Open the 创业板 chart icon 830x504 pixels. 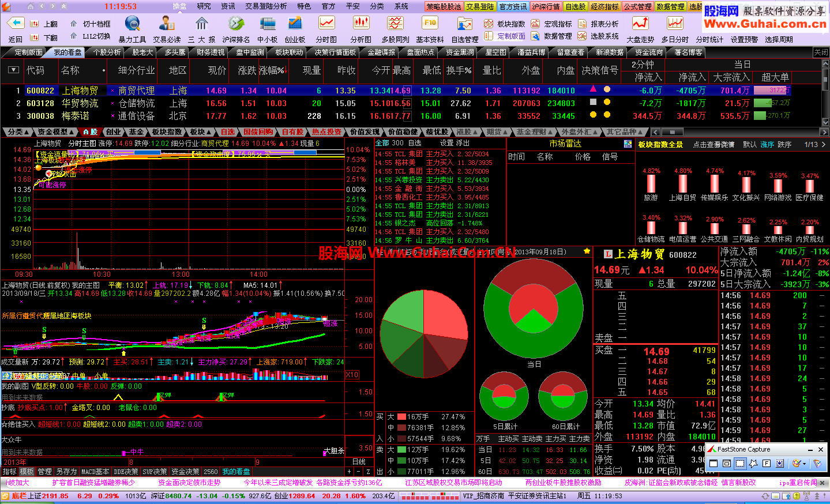click(295, 24)
